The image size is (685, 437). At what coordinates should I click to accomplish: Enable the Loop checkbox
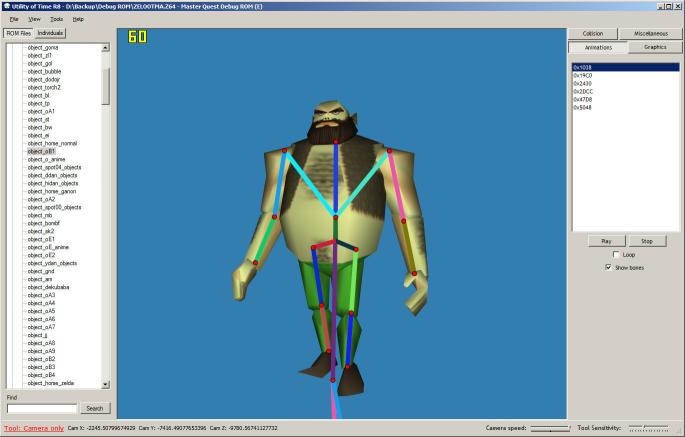[x=616, y=254]
